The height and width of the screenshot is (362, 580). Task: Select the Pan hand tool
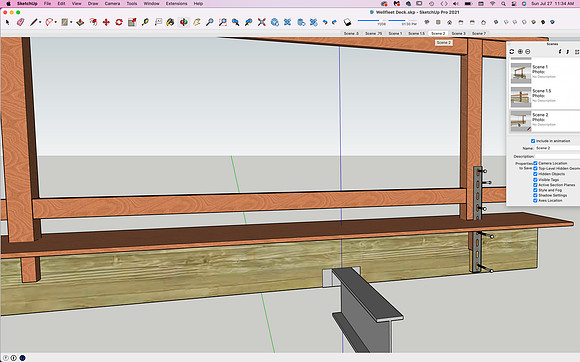coord(196,22)
